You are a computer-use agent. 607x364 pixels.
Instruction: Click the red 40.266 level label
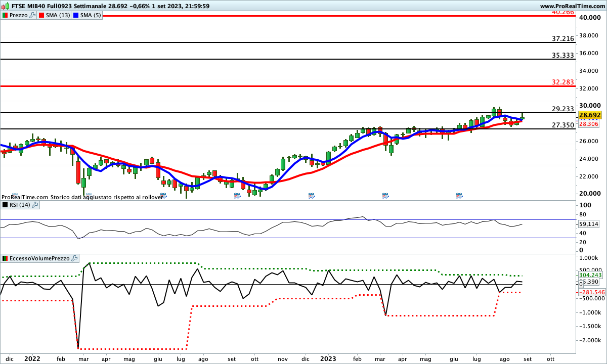(x=563, y=12)
